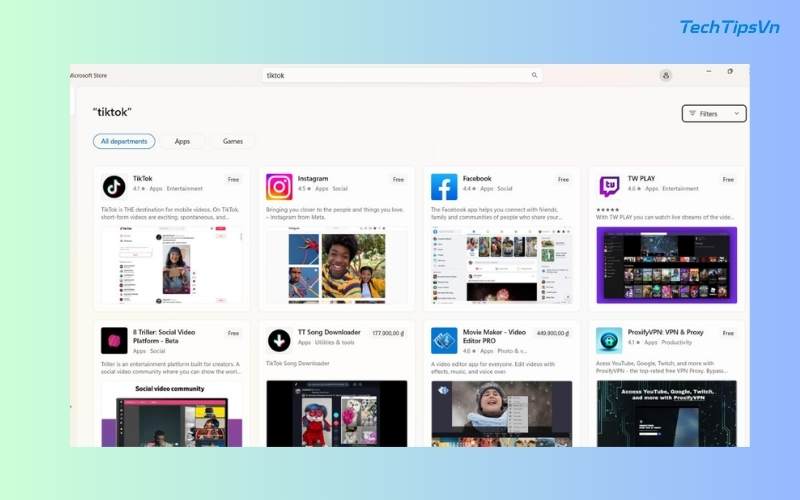The height and width of the screenshot is (500, 800).
Task: Open the Facebook screenshot preview
Action: coord(502,265)
